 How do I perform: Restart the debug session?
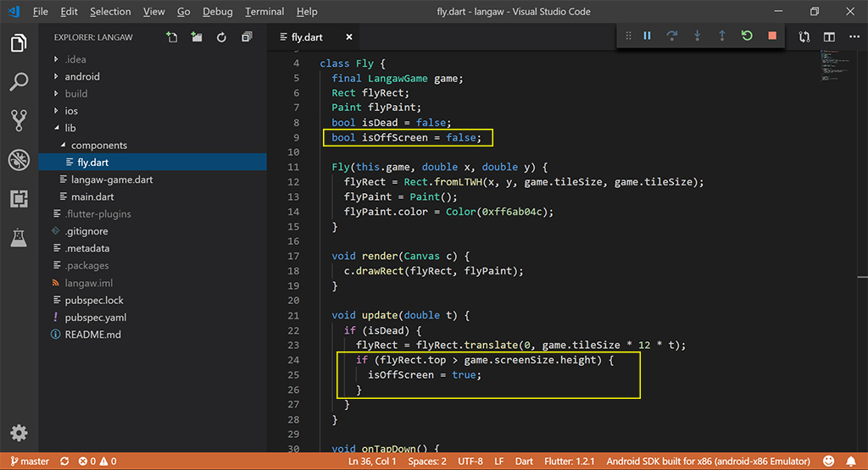pyautogui.click(x=746, y=36)
